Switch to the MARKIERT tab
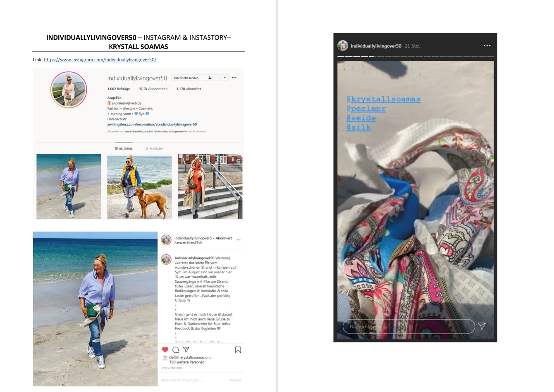This screenshot has width=554, height=392. click(x=155, y=148)
